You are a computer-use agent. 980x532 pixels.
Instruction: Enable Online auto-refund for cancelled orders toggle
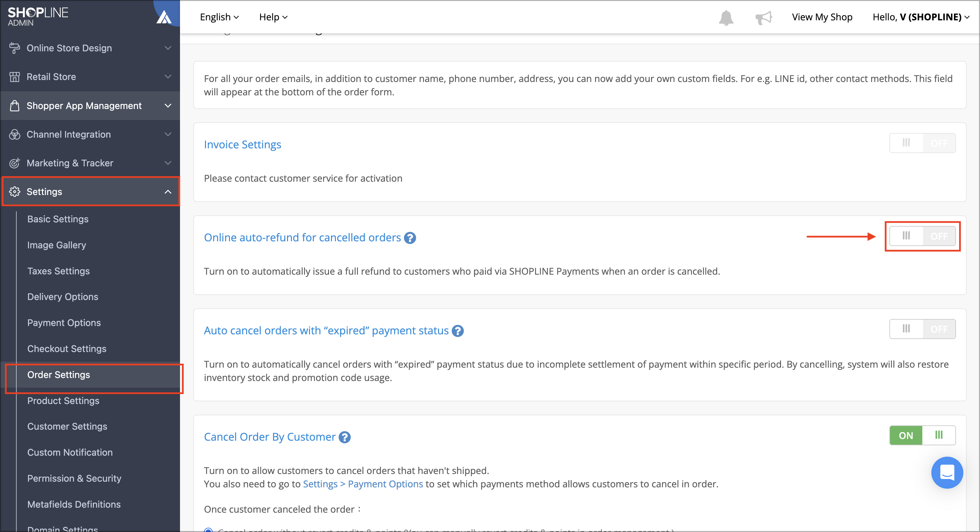pos(922,236)
